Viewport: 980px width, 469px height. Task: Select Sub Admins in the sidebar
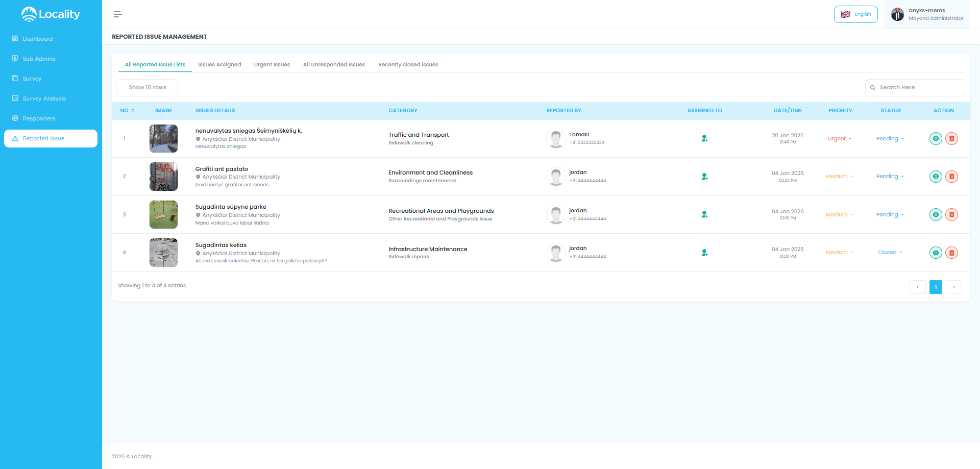tap(39, 59)
